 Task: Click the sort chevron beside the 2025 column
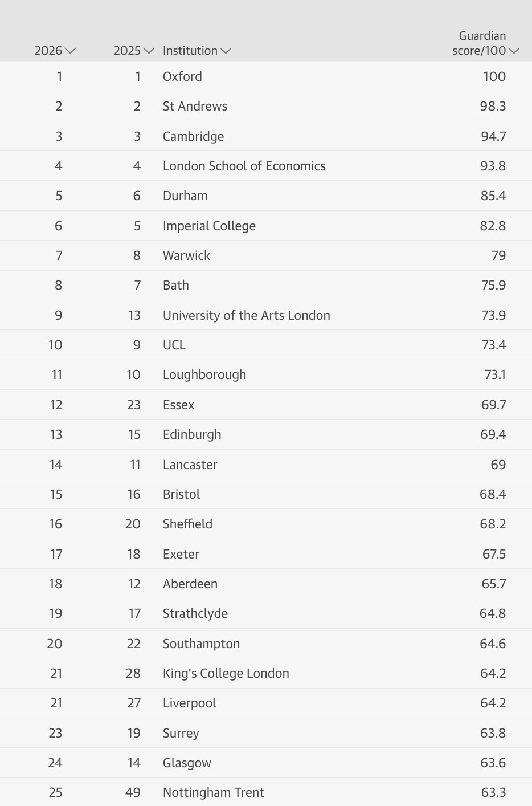coord(148,51)
